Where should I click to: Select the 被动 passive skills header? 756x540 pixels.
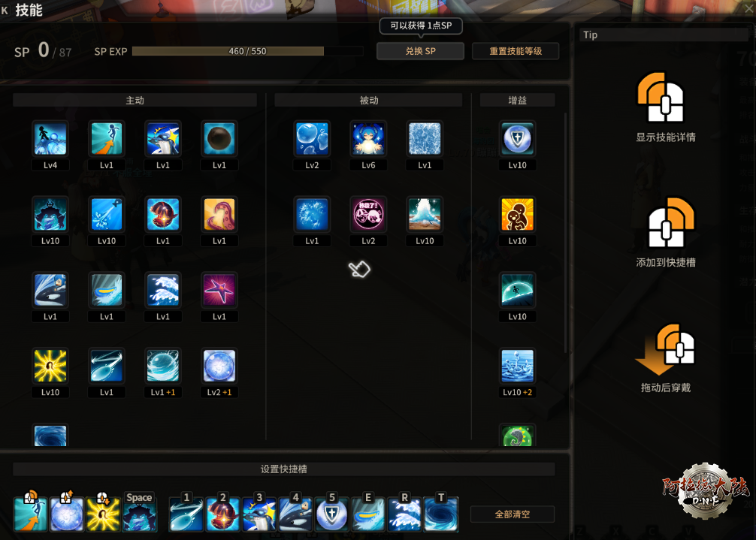369,100
